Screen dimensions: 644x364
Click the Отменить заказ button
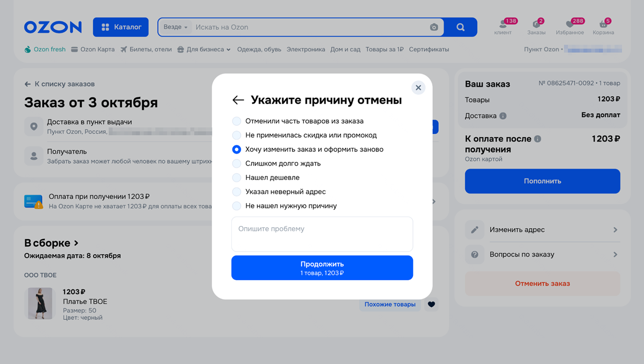click(542, 284)
